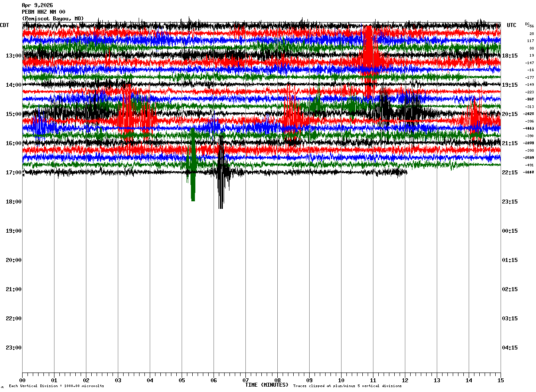Click DC offset value '-390'
This screenshot has width=536, height=392.
click(530, 136)
